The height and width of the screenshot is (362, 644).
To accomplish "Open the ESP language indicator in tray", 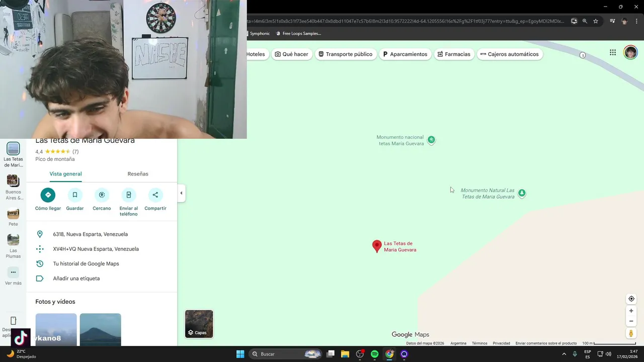I will (588, 354).
